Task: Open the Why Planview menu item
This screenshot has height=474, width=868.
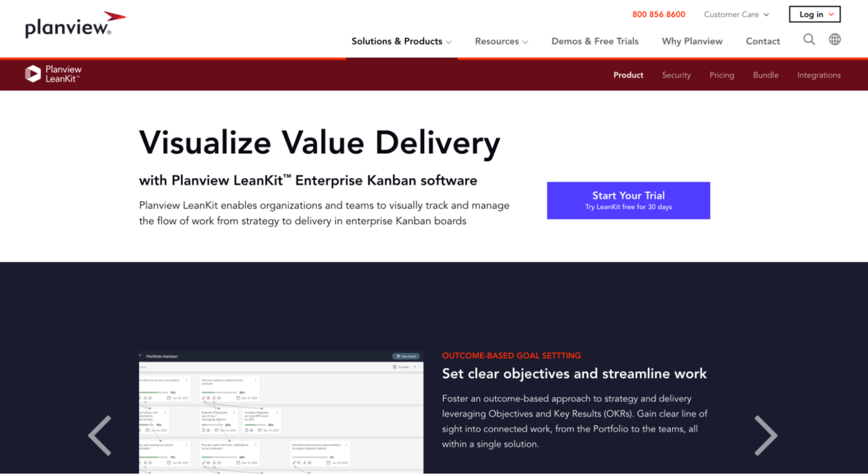Action: coord(692,42)
